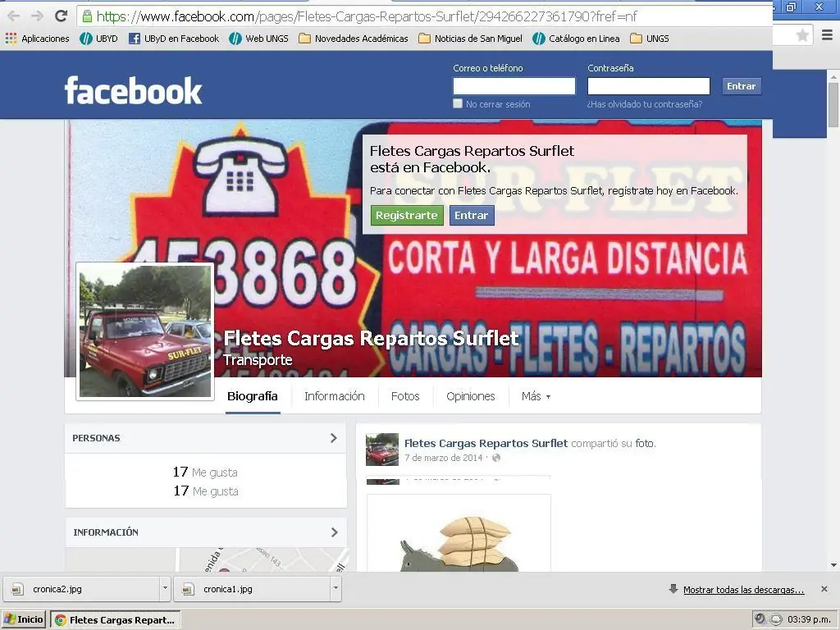
Task: Open the UByD en Facebook bookmark
Action: tap(174, 39)
